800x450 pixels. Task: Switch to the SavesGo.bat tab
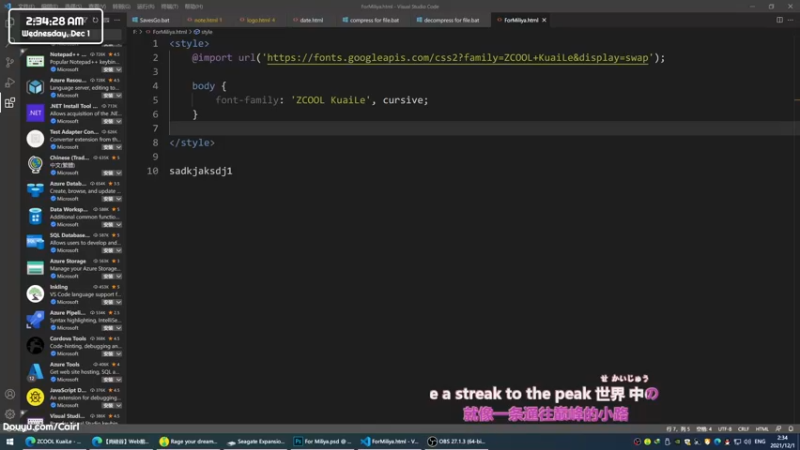[x=152, y=20]
